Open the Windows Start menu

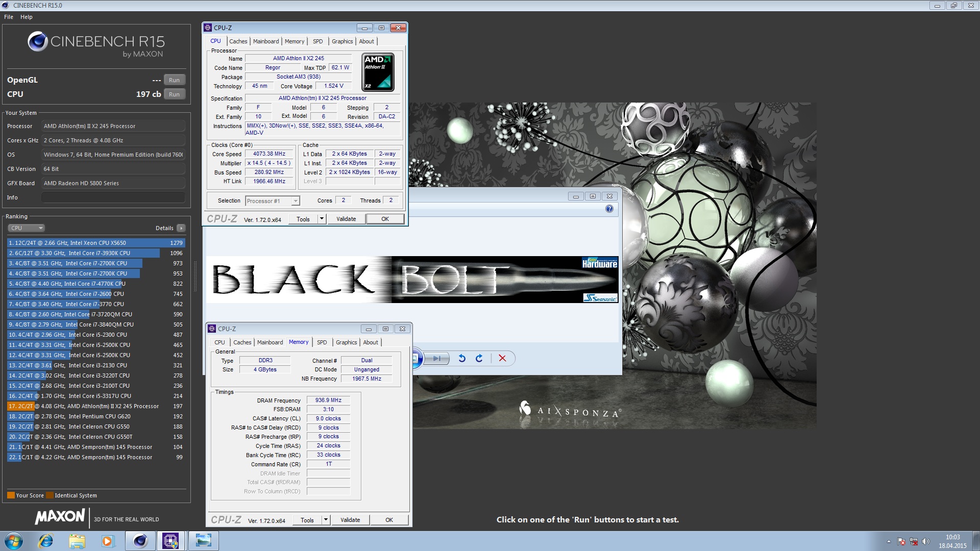[14, 541]
